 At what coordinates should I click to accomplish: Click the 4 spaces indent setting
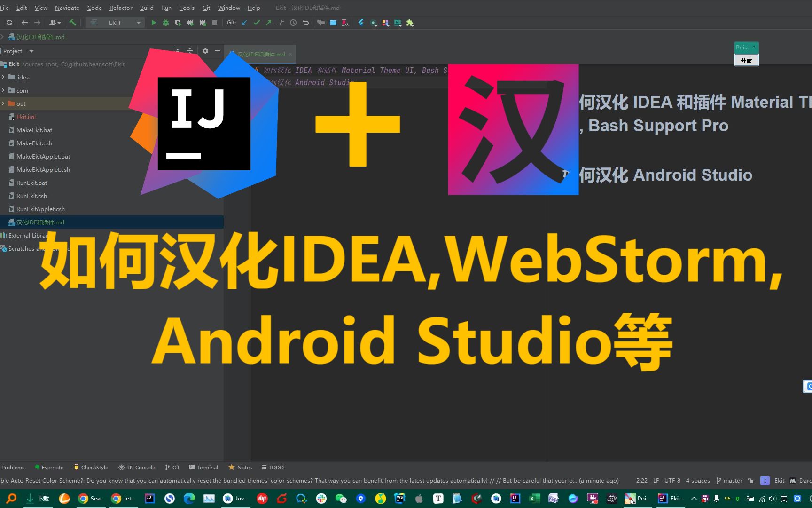698,481
